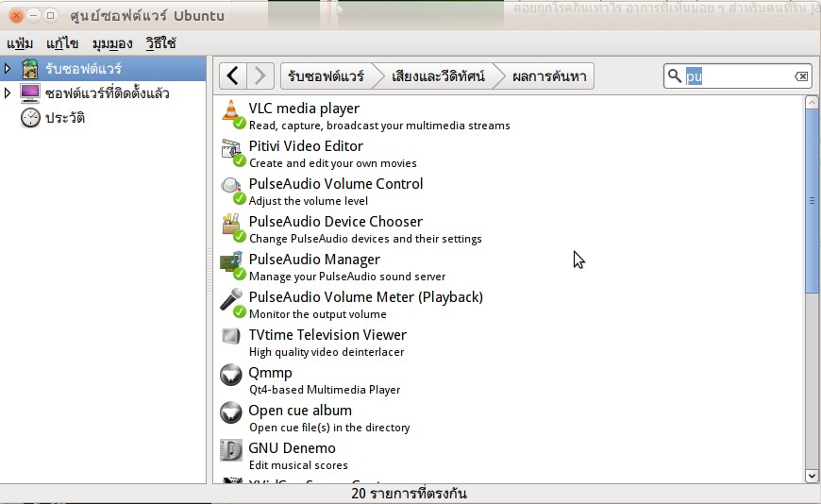
Task: Click the GNU Denemo icon
Action: pos(231,450)
